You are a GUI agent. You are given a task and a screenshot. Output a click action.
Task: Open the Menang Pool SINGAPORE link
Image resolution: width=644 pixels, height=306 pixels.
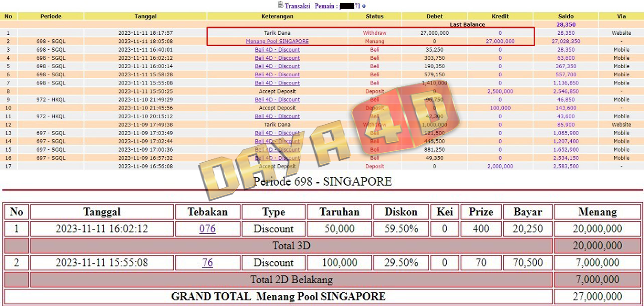pyautogui.click(x=277, y=42)
